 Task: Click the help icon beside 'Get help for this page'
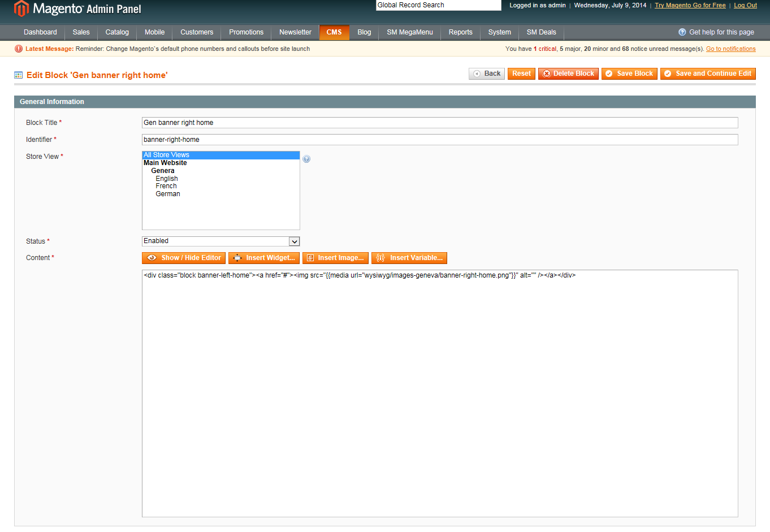tap(682, 32)
